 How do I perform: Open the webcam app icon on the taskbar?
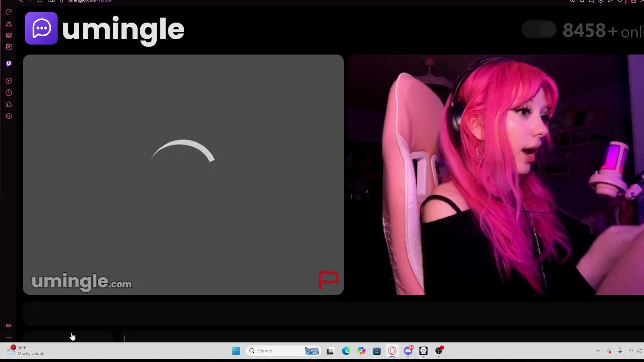pyautogui.click(x=423, y=351)
